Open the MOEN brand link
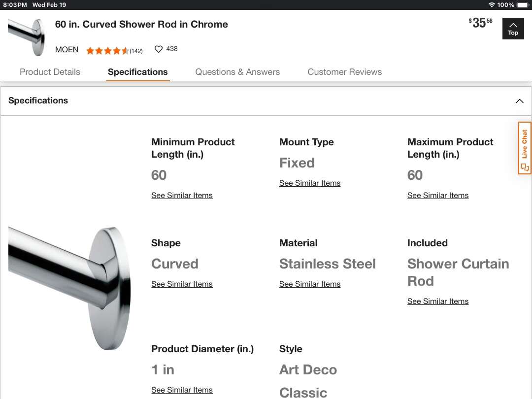 click(x=66, y=49)
